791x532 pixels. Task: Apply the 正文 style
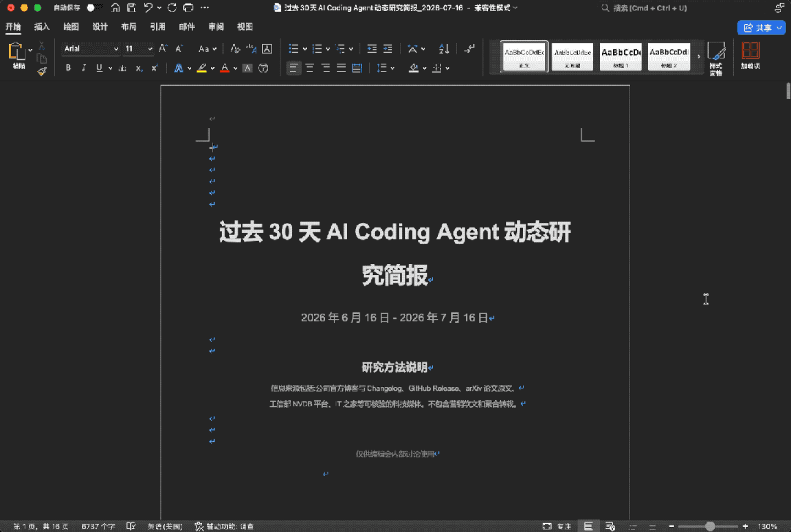tap(524, 56)
